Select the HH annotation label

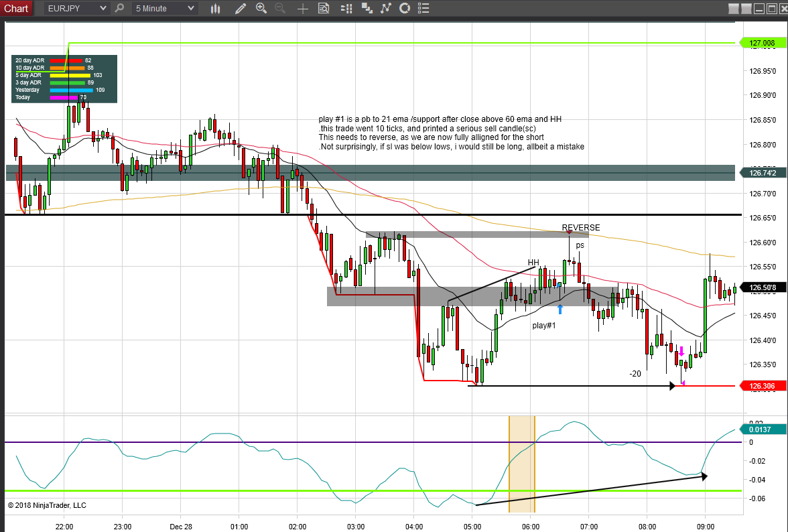[x=533, y=262]
